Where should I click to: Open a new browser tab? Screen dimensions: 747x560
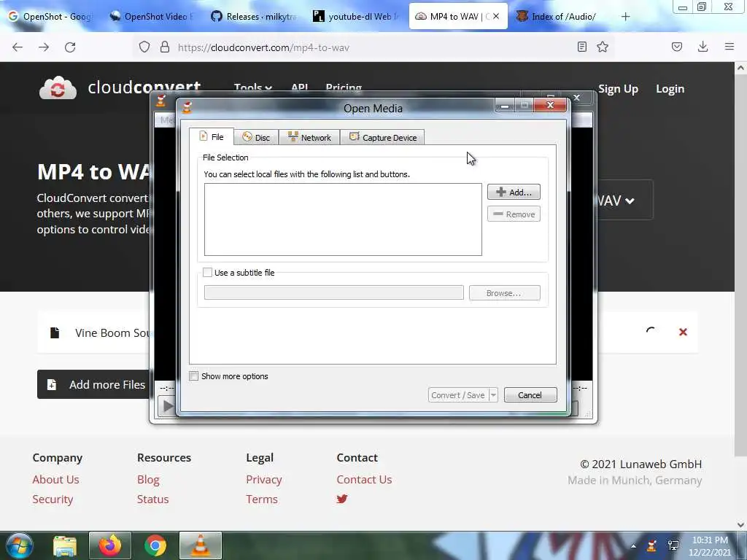625,17
